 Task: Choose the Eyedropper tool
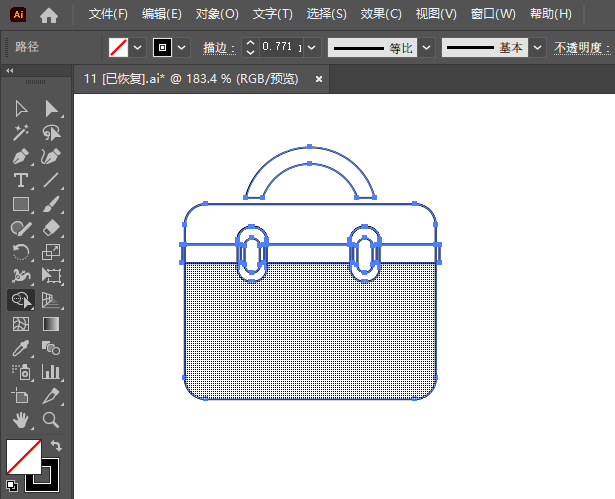(20, 348)
